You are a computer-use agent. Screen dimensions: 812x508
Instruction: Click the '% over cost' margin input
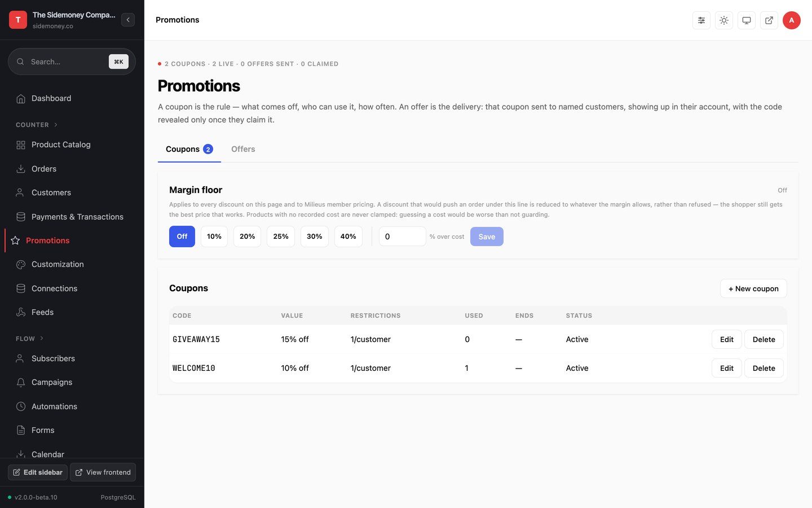403,237
